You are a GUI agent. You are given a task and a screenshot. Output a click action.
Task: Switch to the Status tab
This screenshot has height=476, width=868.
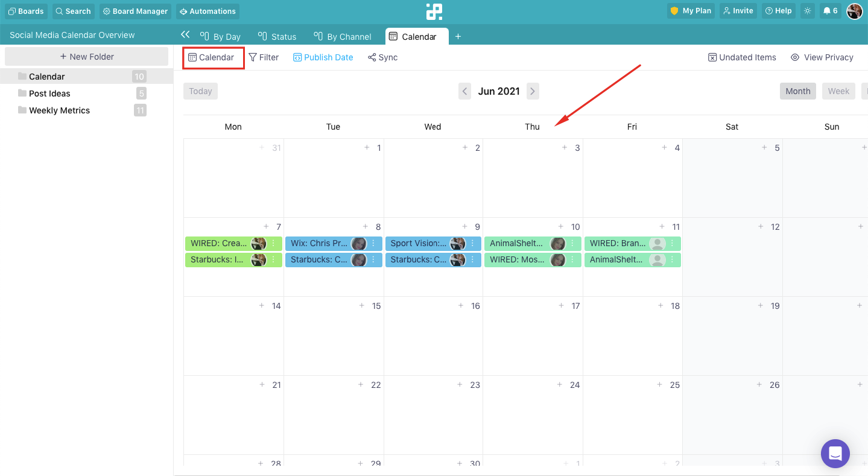(277, 37)
